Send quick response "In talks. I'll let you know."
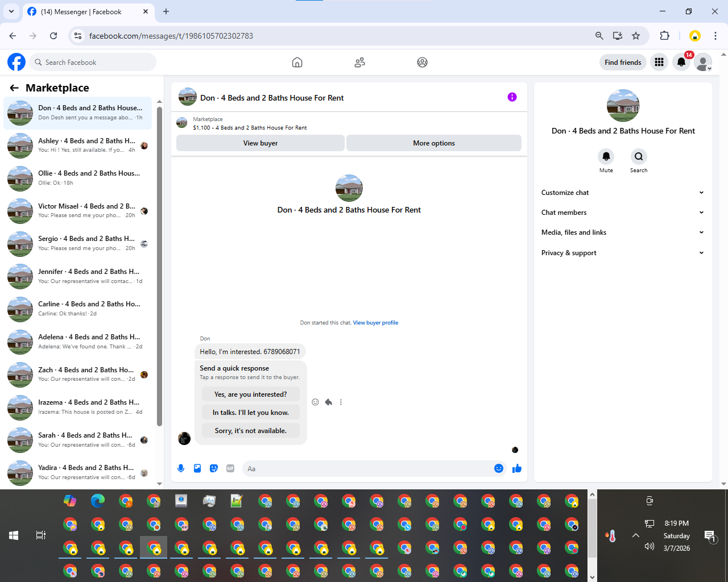 tap(251, 413)
